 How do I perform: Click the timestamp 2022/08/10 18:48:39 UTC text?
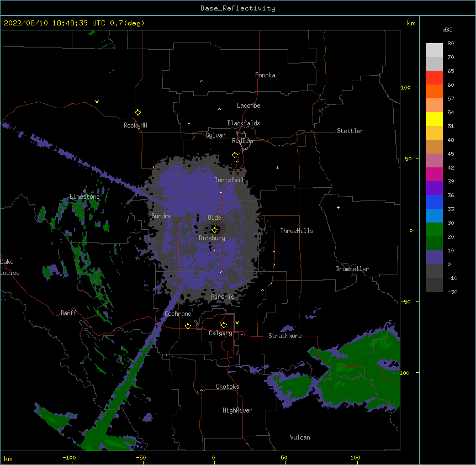(x=55, y=23)
